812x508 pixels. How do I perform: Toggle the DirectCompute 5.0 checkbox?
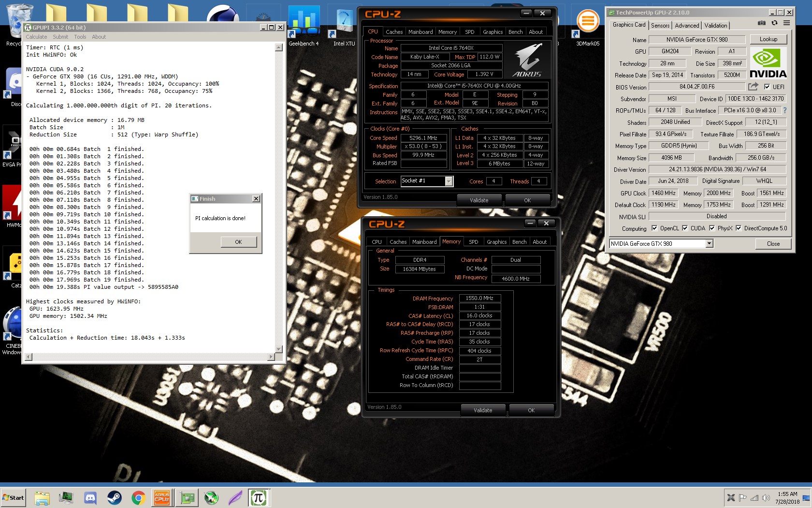coord(739,228)
